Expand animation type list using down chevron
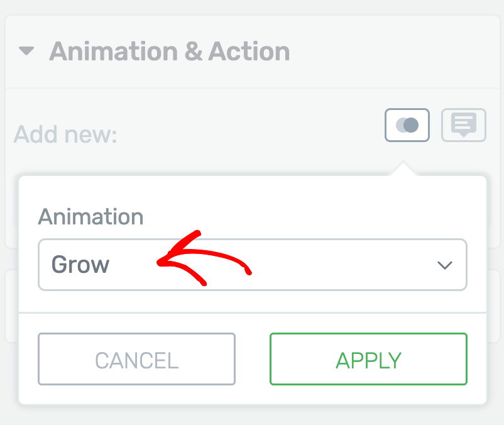Viewport: 504px width, 425px height. click(x=445, y=265)
